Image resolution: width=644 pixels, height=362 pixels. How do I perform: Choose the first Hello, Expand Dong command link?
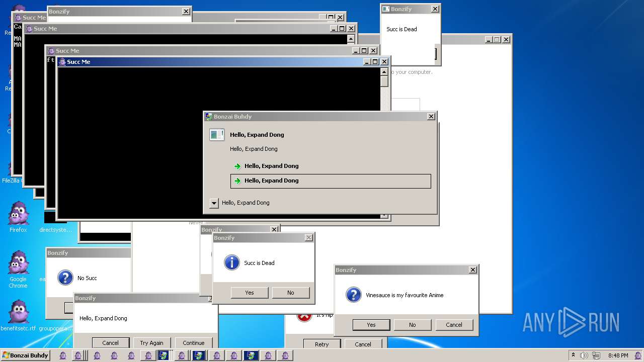pos(331,166)
